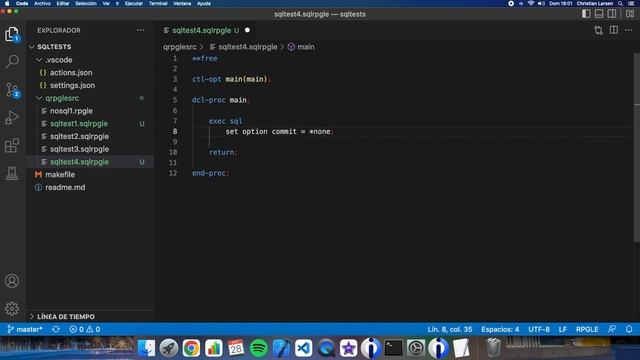Open the Search view icon
This screenshot has width=640, height=360.
pos(12,62)
